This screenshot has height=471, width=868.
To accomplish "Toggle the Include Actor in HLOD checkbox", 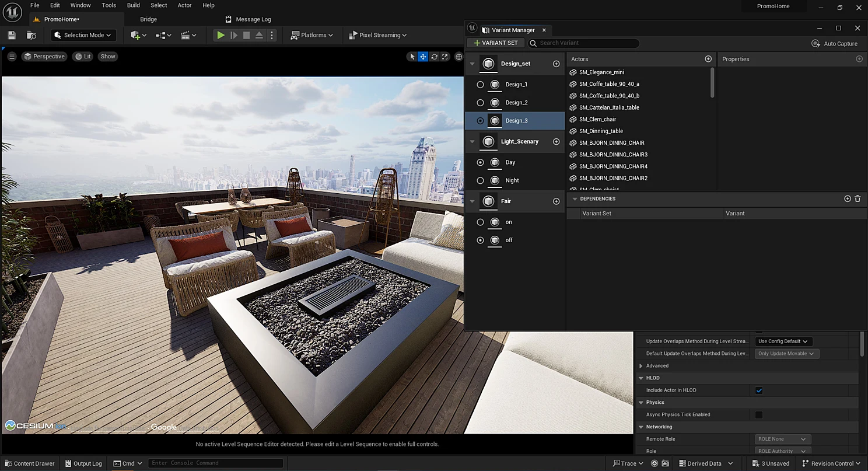I will [x=759, y=390].
